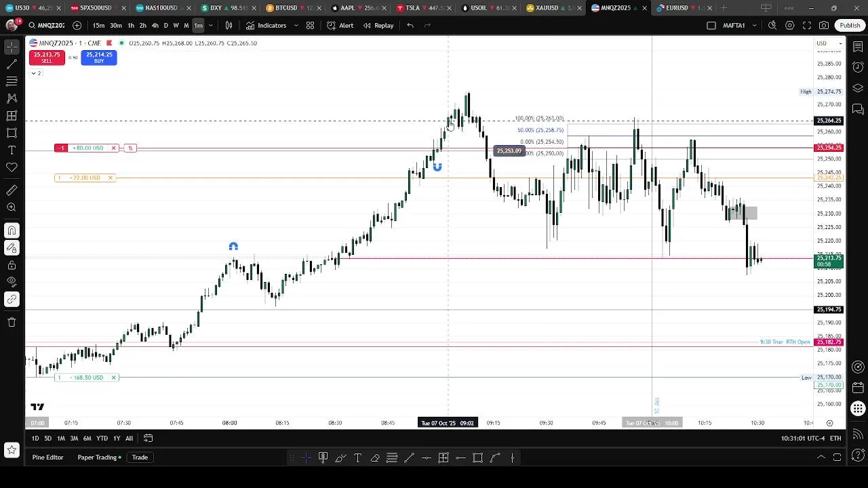Screen dimensions: 868x488
Task: Switch to the 15m timeframe
Action: pyautogui.click(x=98, y=25)
